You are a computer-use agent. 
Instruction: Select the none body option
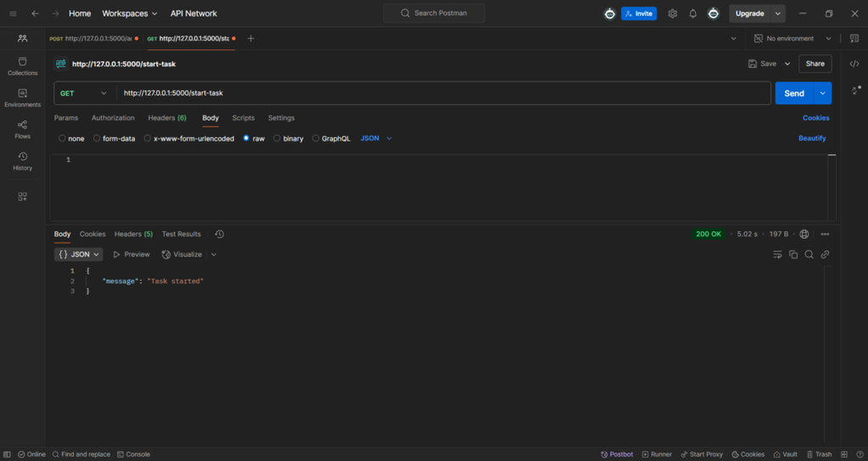[x=71, y=138]
